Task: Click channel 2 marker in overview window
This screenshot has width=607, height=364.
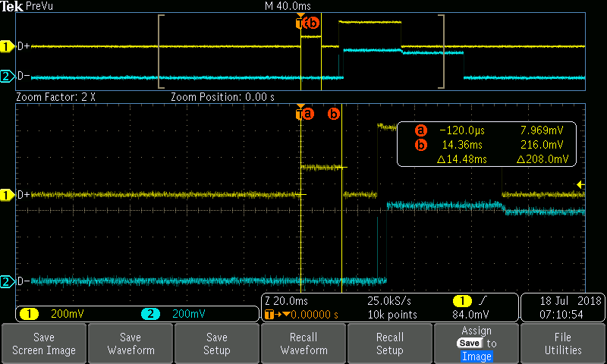Action: 7,76
